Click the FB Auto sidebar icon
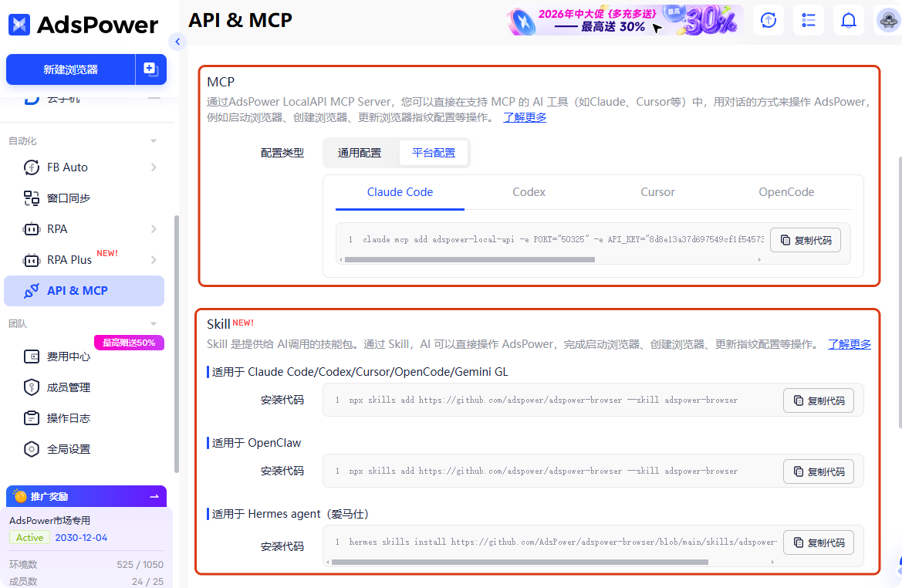The image size is (902, 588). click(31, 167)
